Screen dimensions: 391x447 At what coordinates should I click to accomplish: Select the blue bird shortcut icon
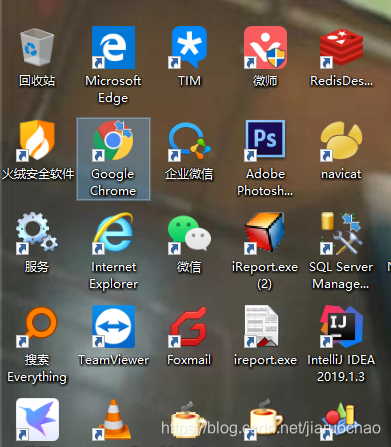37,419
